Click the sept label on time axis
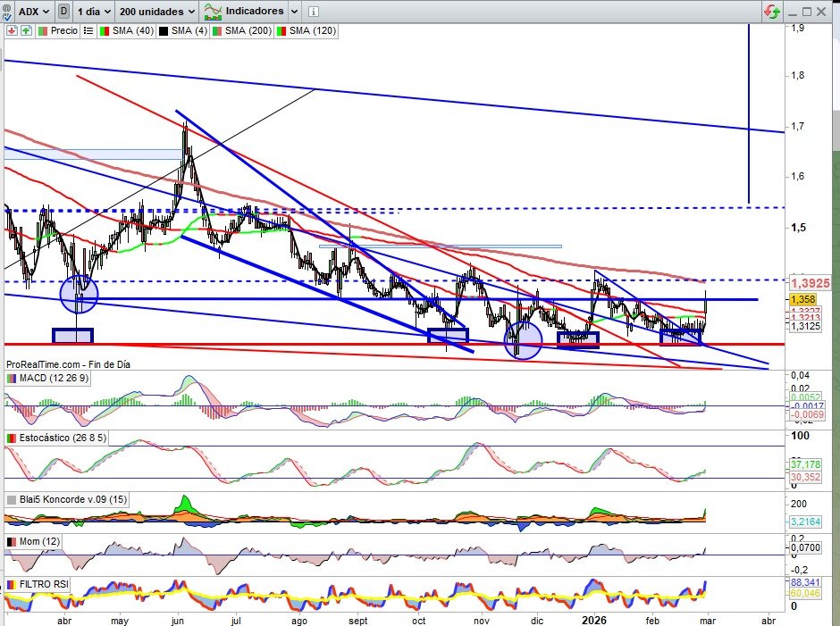The width and height of the screenshot is (840, 626). [357, 620]
